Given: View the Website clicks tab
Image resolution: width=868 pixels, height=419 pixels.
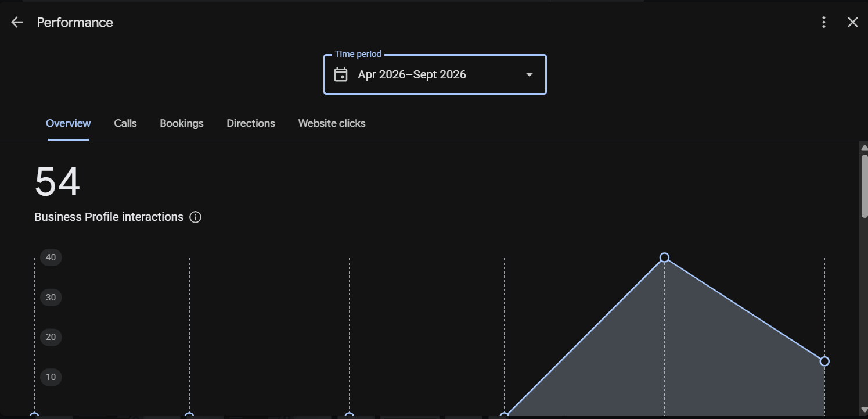Looking at the screenshot, I should coord(332,123).
